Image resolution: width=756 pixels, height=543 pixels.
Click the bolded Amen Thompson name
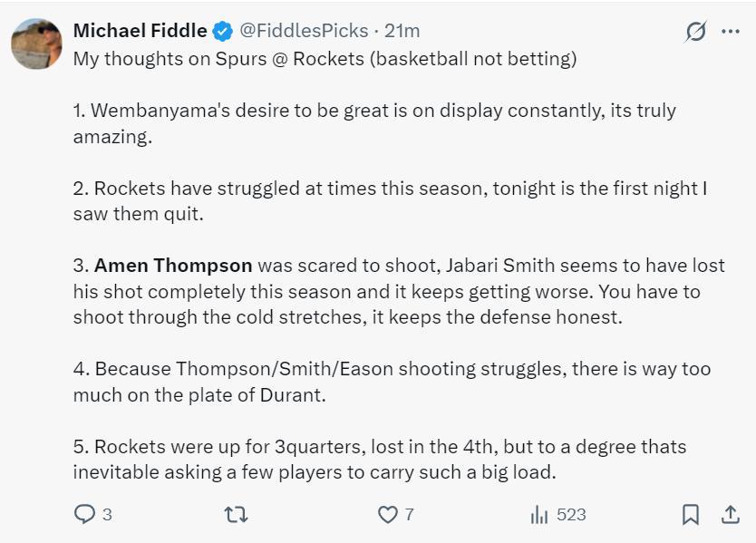(173, 266)
